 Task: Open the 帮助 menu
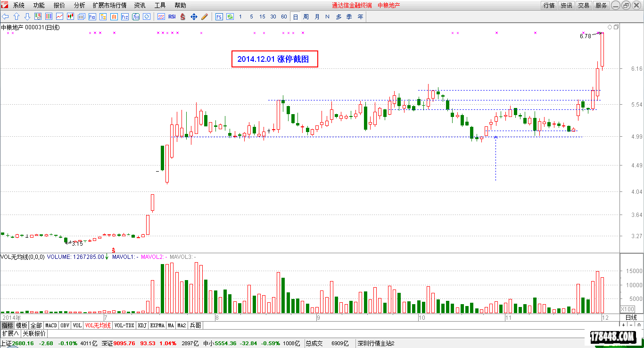point(180,5)
